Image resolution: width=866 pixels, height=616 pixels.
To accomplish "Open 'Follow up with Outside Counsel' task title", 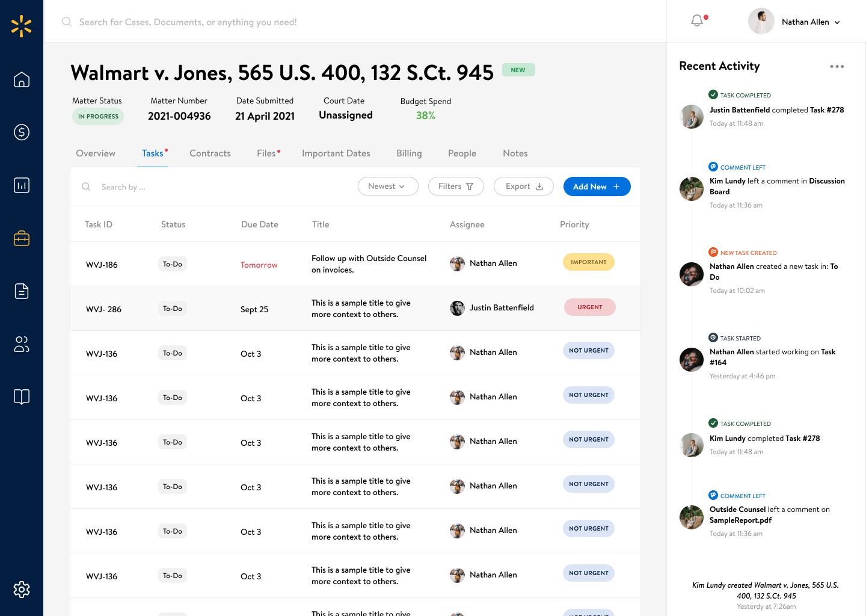I will pos(369,264).
